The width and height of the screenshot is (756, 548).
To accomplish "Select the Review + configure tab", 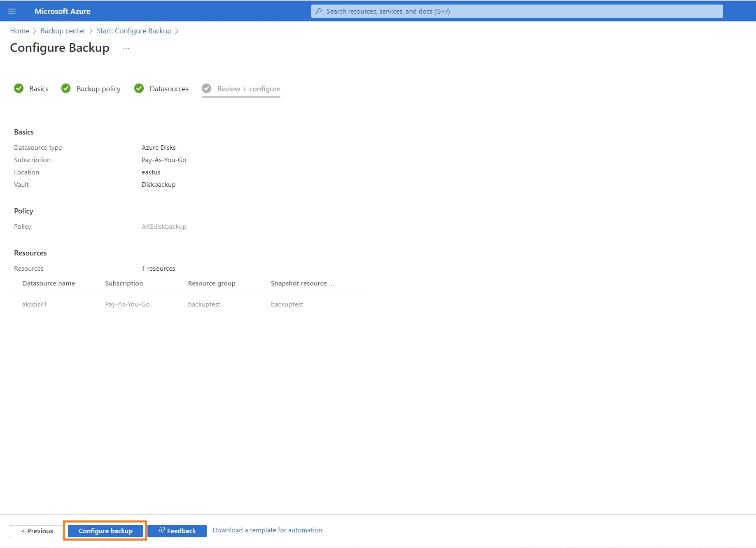I will pyautogui.click(x=248, y=89).
